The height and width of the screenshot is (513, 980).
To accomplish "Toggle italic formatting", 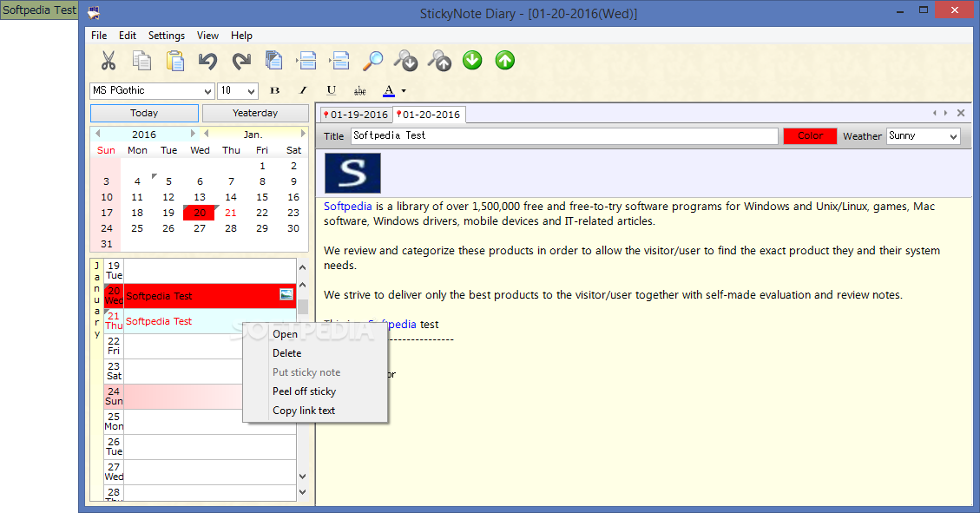I will [303, 90].
